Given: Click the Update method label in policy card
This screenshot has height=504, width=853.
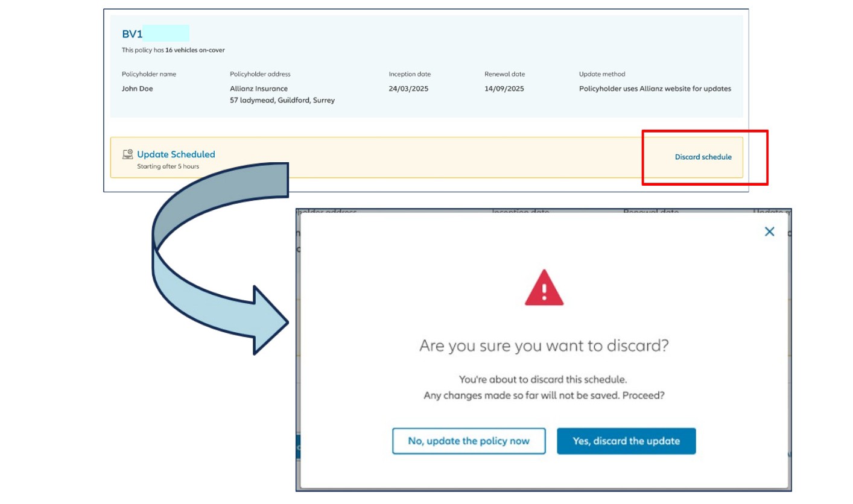Looking at the screenshot, I should [602, 74].
